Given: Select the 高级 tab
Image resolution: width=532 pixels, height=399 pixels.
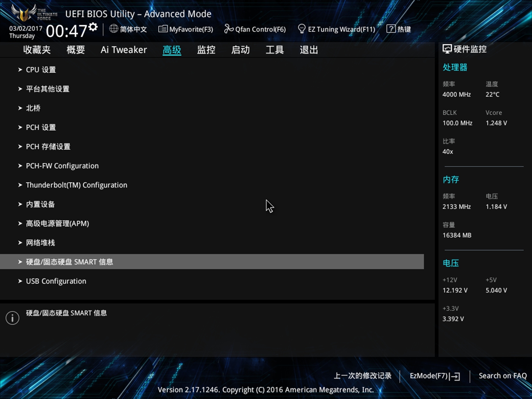Looking at the screenshot, I should 172,50.
